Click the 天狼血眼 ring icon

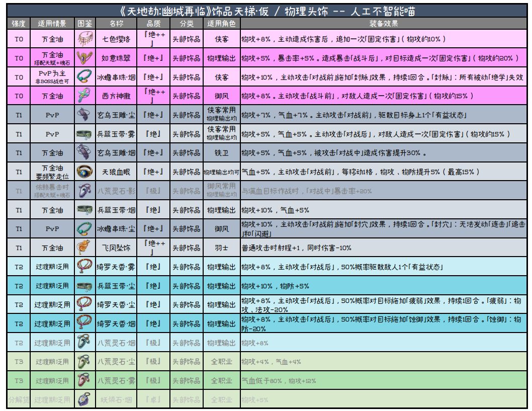click(x=85, y=172)
